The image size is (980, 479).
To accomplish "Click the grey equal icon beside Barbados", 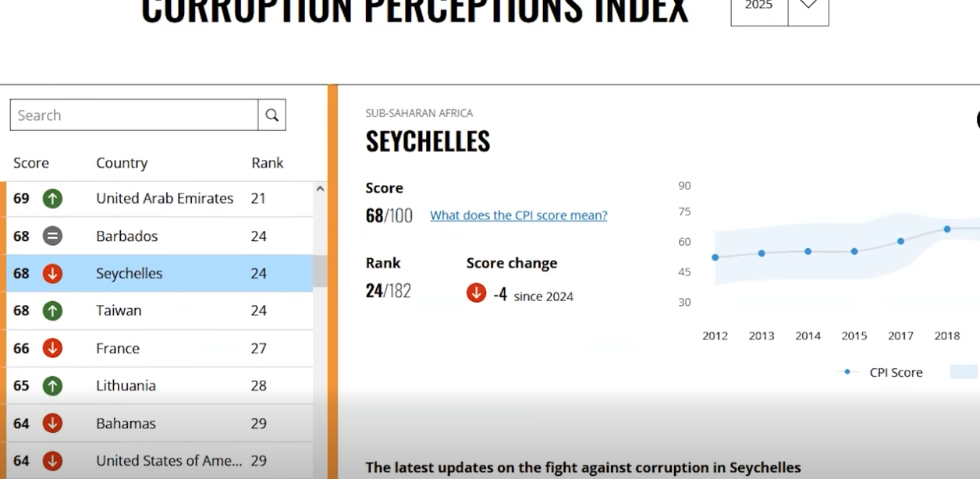I will pos(52,236).
